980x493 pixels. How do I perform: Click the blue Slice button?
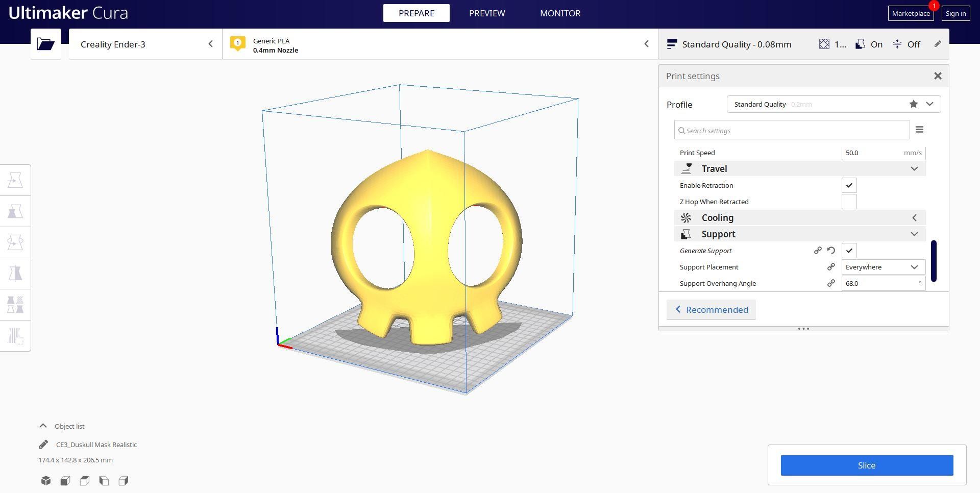point(867,465)
